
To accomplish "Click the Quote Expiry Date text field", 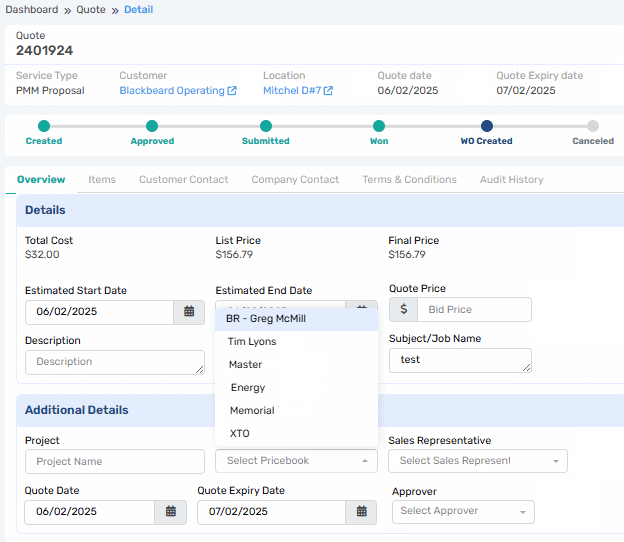I will coord(271,512).
